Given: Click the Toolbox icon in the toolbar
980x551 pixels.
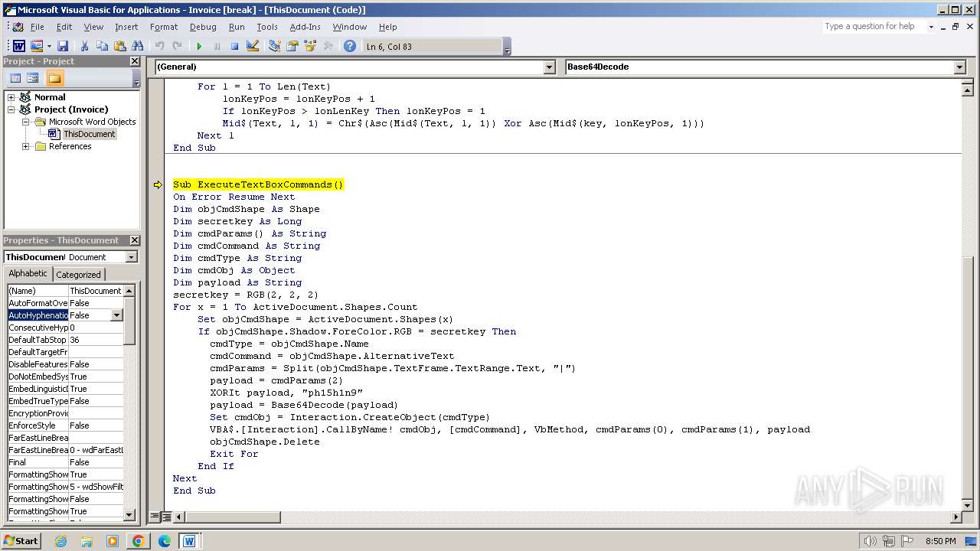Looking at the screenshot, I should (x=328, y=47).
